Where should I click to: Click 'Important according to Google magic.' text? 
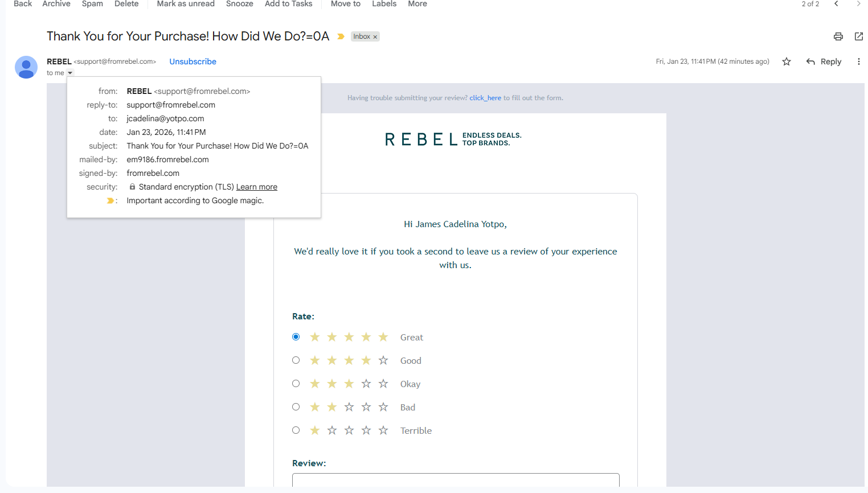coord(195,200)
